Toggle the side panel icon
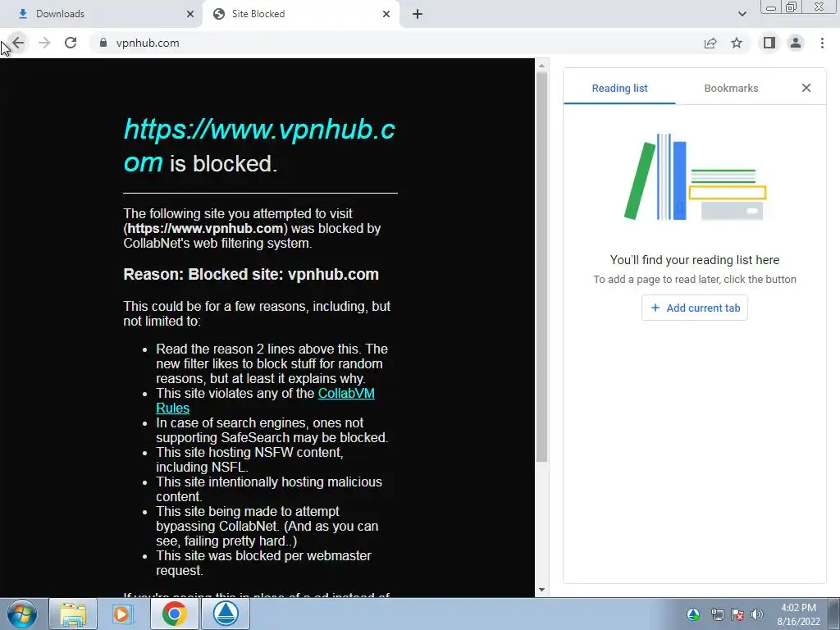Image resolution: width=840 pixels, height=630 pixels. coord(769,43)
